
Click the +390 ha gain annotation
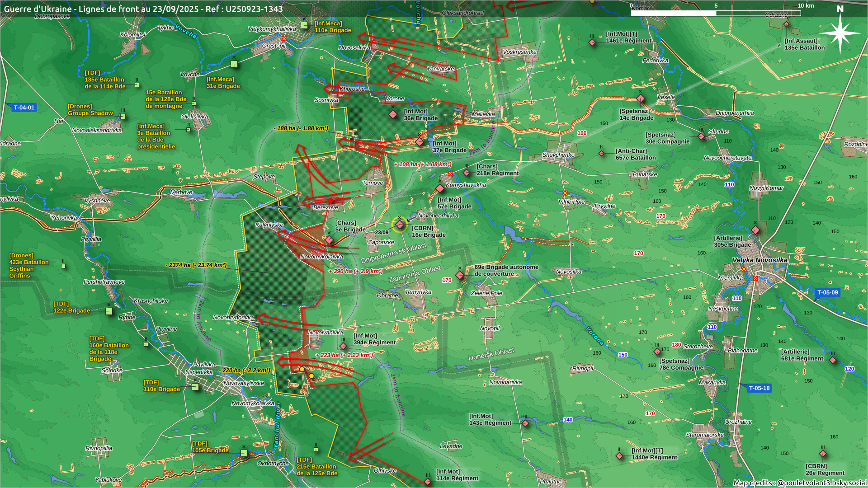point(355,271)
